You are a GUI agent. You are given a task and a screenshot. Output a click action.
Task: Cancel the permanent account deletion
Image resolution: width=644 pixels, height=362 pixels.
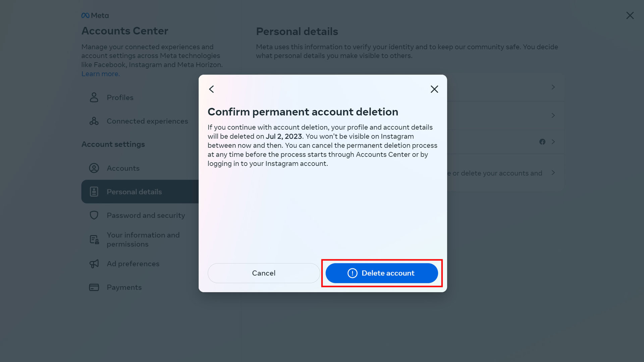pyautogui.click(x=264, y=273)
